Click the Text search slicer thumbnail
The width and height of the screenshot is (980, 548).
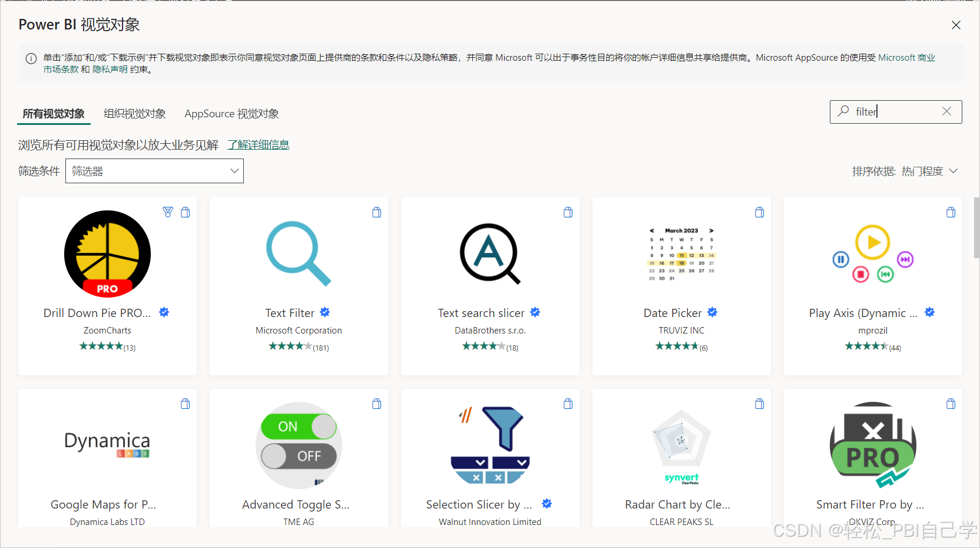tap(490, 254)
